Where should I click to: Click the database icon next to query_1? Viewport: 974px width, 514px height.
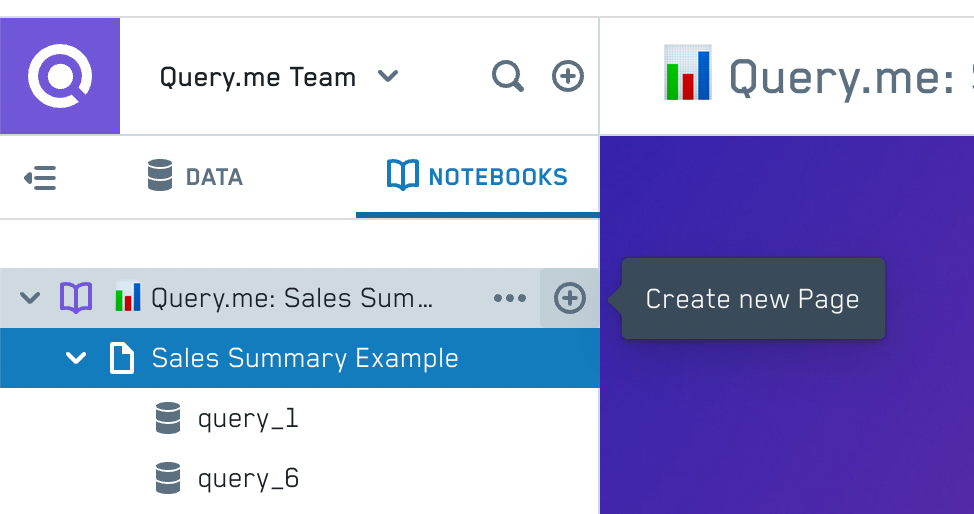click(x=168, y=418)
